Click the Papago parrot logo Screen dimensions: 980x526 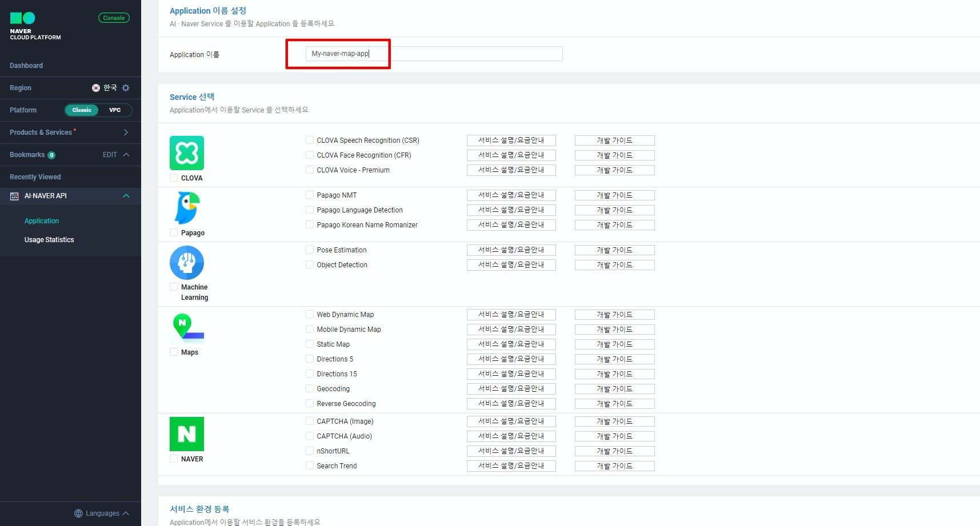tap(187, 208)
